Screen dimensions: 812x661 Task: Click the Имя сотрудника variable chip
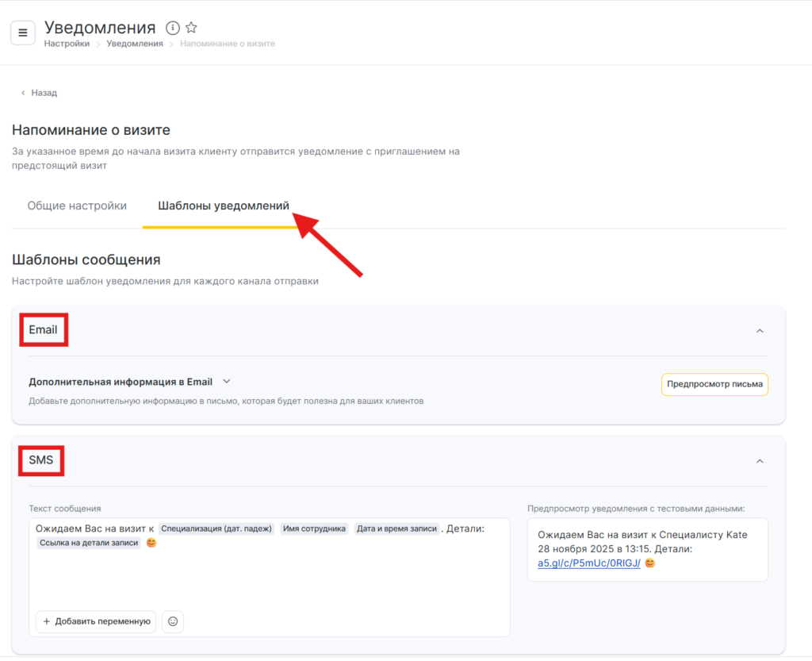coord(314,528)
